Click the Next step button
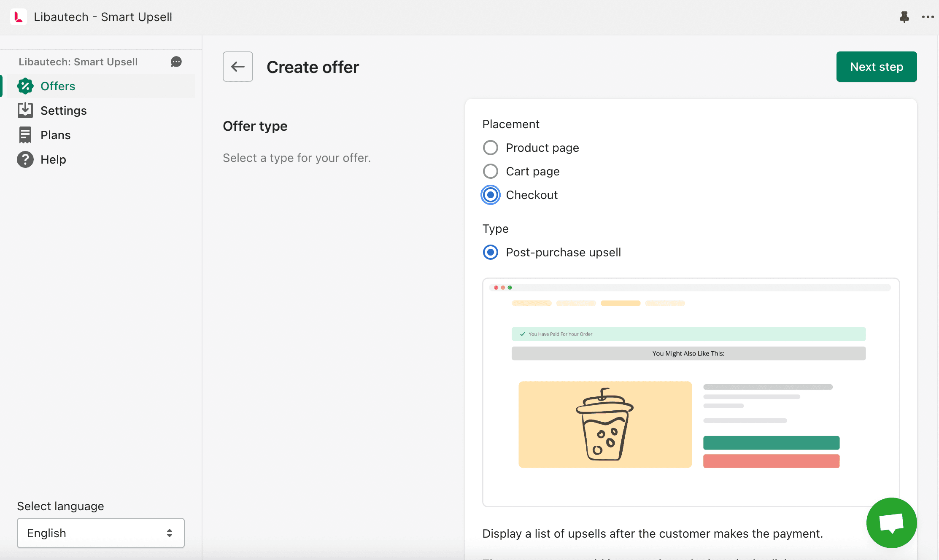Image resolution: width=939 pixels, height=560 pixels. click(x=877, y=67)
